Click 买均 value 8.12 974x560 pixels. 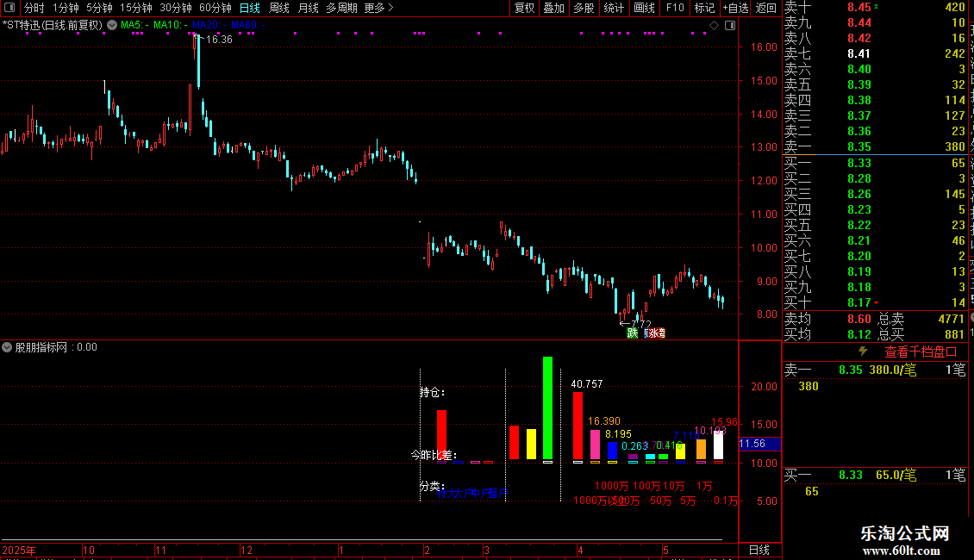tap(859, 334)
